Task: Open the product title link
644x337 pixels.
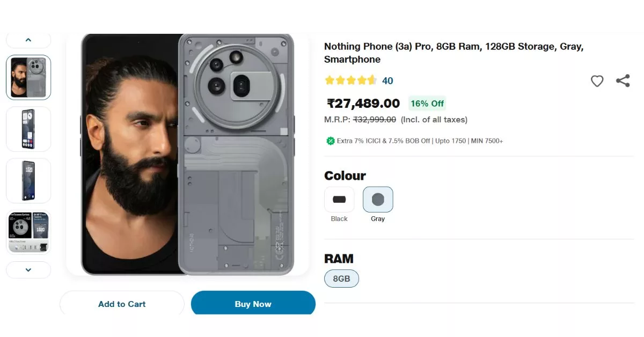Action: pos(453,53)
